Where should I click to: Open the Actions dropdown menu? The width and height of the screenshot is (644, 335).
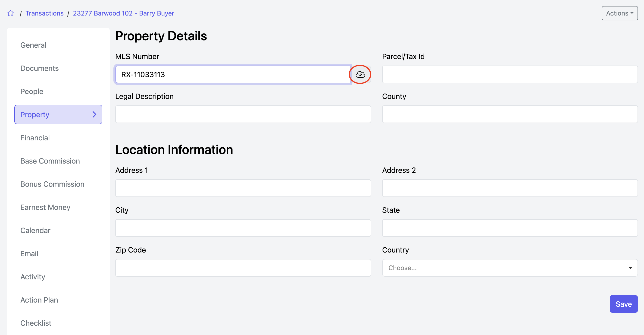619,13
